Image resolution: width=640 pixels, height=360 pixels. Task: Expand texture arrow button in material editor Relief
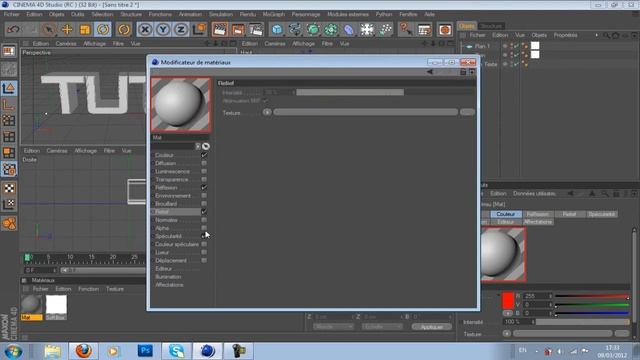tap(267, 112)
